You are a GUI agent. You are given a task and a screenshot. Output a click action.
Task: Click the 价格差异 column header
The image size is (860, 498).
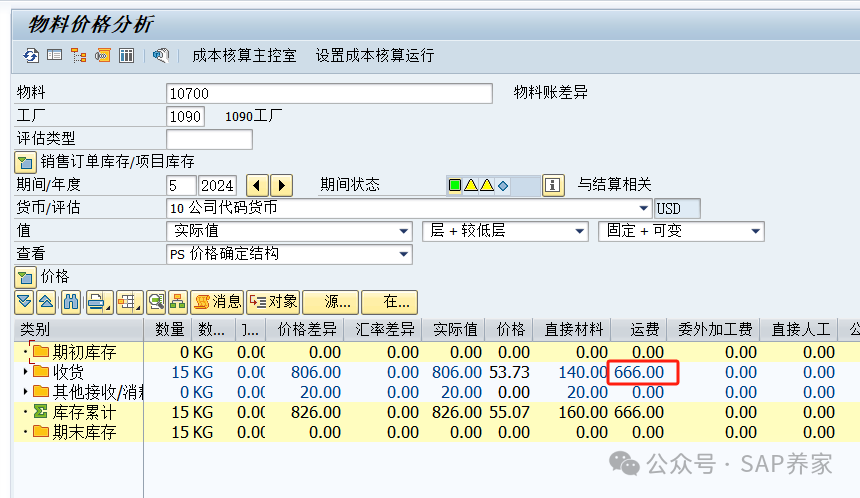pos(305,330)
